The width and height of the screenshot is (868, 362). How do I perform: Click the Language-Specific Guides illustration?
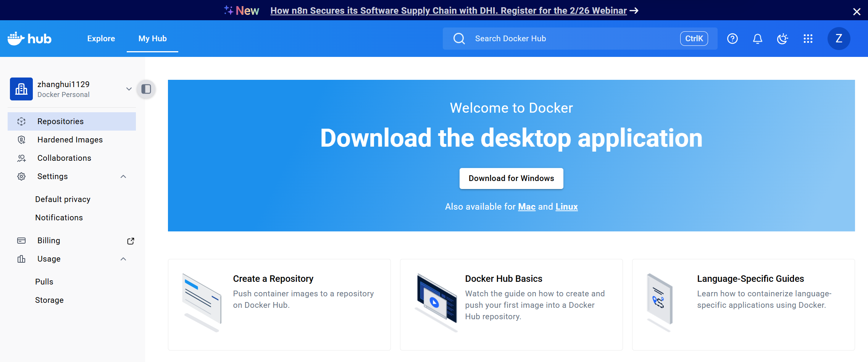coord(660,303)
